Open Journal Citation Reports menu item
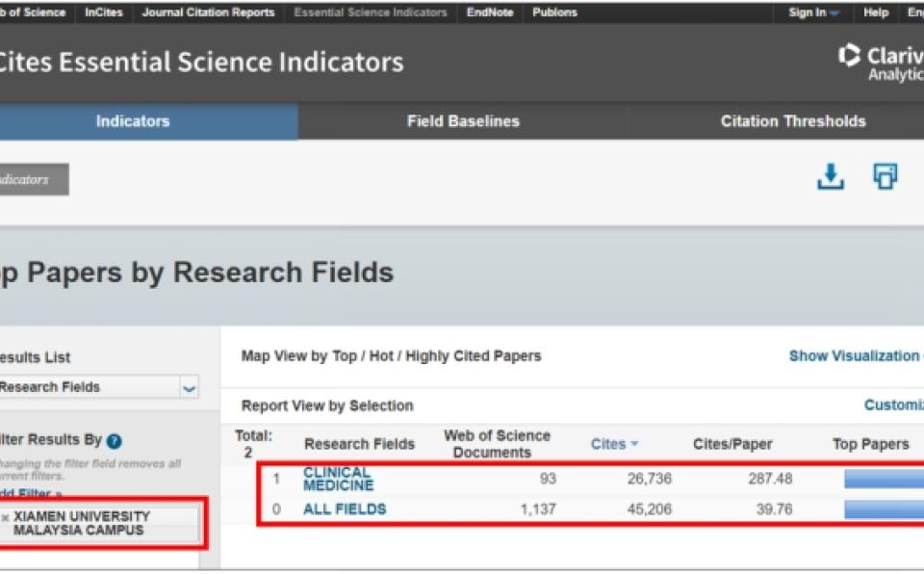The height and width of the screenshot is (574, 924). tap(208, 13)
